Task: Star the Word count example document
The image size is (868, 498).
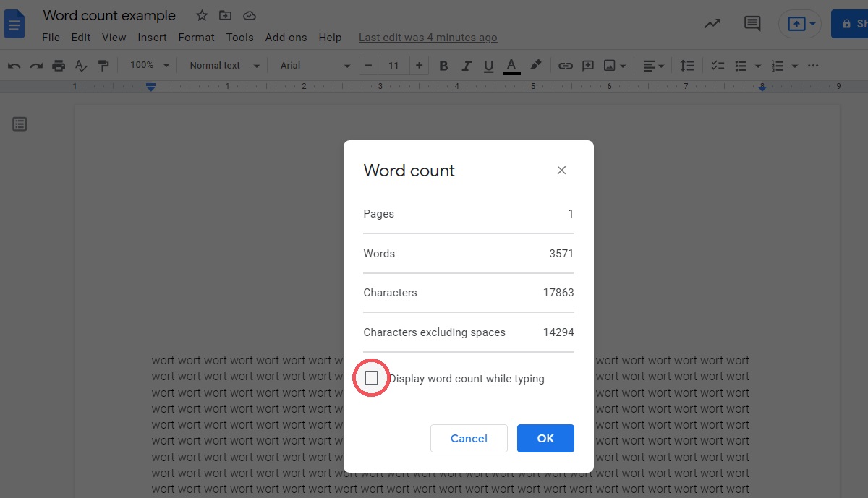Action: (202, 15)
